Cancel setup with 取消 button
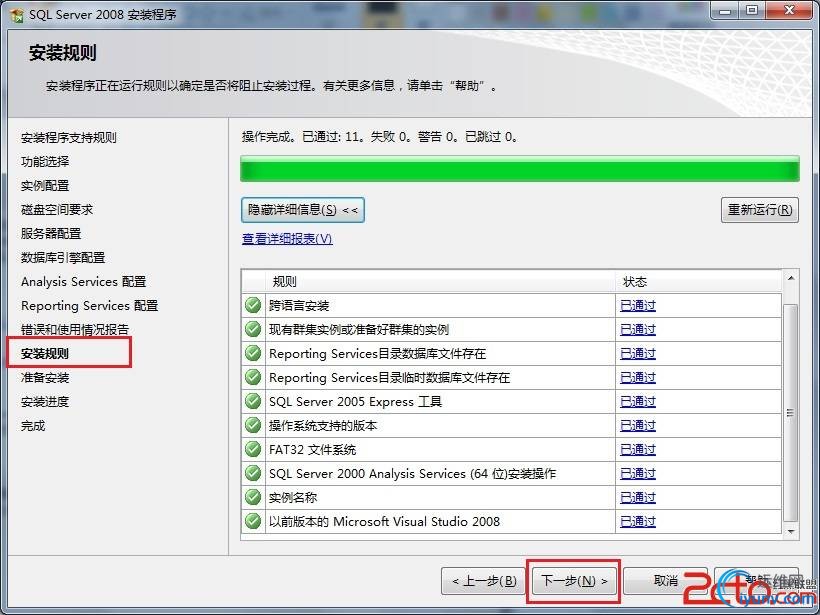This screenshot has width=820, height=615. (x=665, y=581)
